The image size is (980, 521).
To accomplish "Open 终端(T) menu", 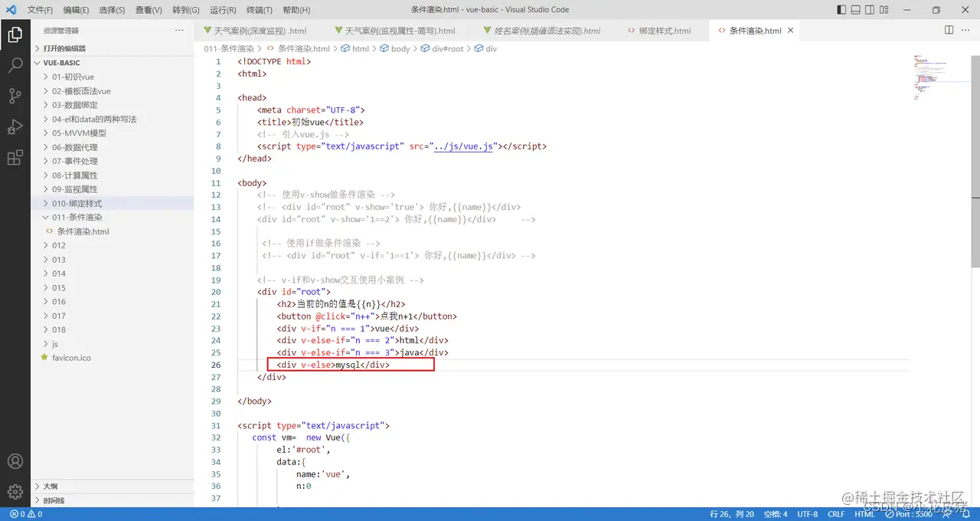I will tap(259, 10).
